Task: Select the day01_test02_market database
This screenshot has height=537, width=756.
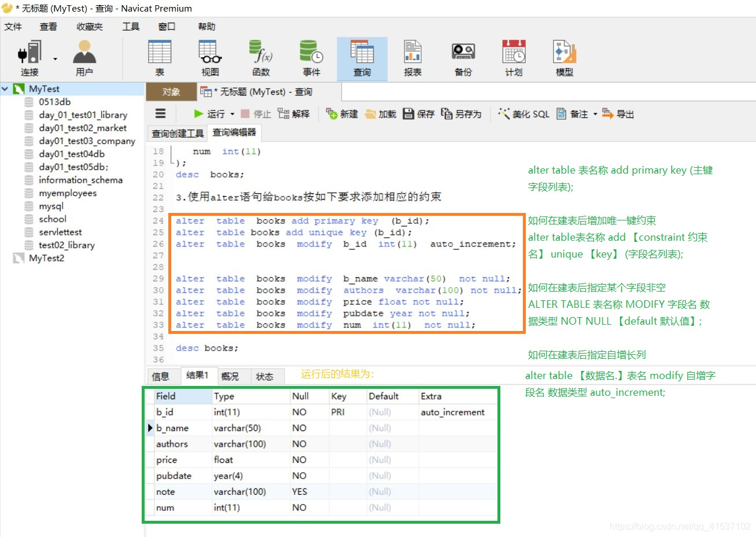Action: (x=83, y=128)
